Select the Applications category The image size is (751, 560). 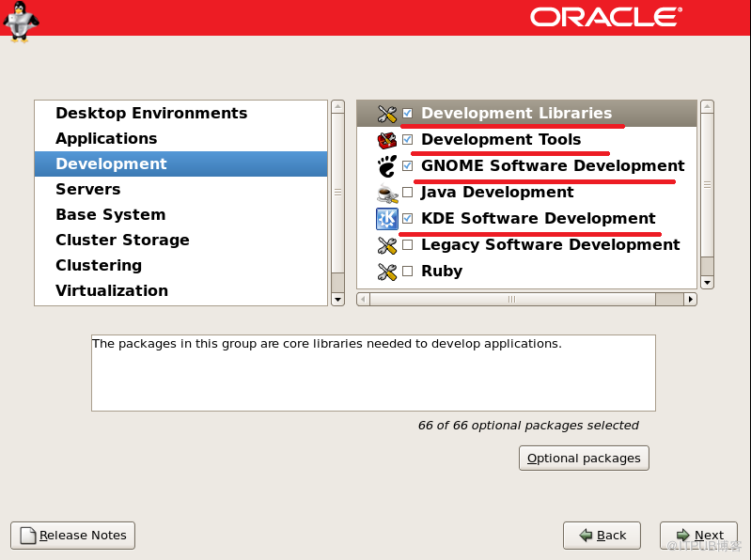tap(181, 138)
